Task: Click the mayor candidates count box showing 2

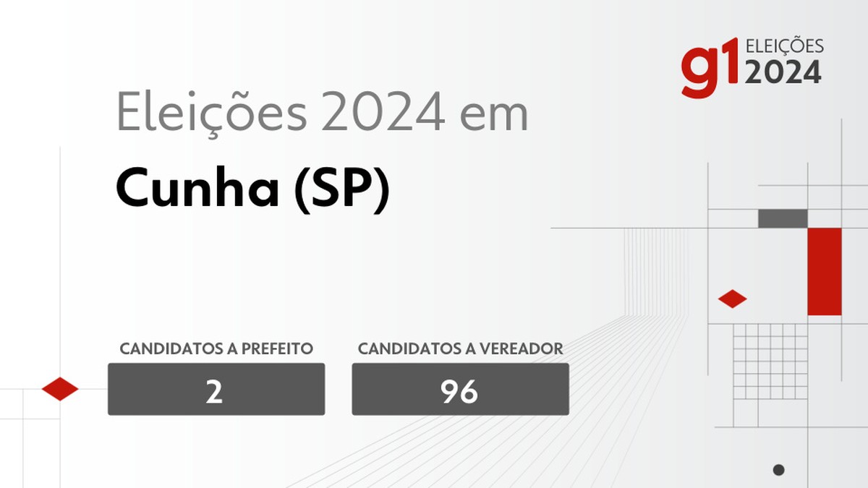Action: pos(216,389)
